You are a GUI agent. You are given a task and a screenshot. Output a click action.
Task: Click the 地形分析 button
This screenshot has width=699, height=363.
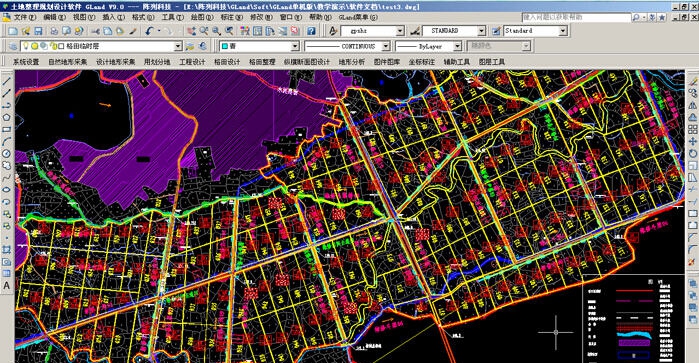point(352,62)
